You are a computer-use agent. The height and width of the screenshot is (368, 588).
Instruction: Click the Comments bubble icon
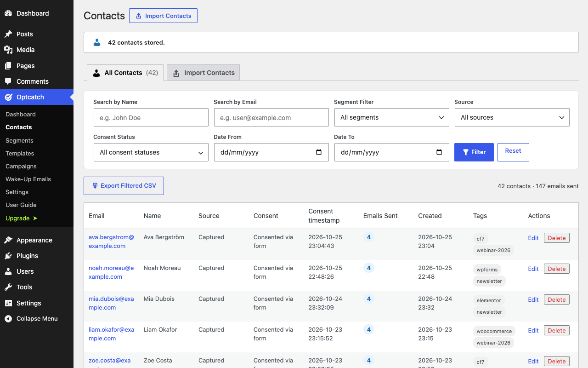8,81
